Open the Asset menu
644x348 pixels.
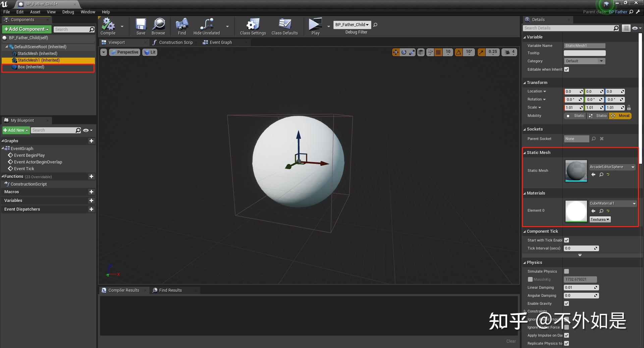35,12
